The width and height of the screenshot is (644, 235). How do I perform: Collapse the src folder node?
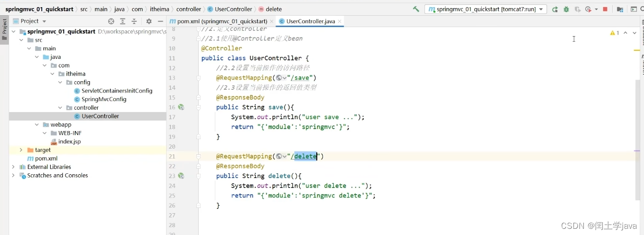pos(21,40)
